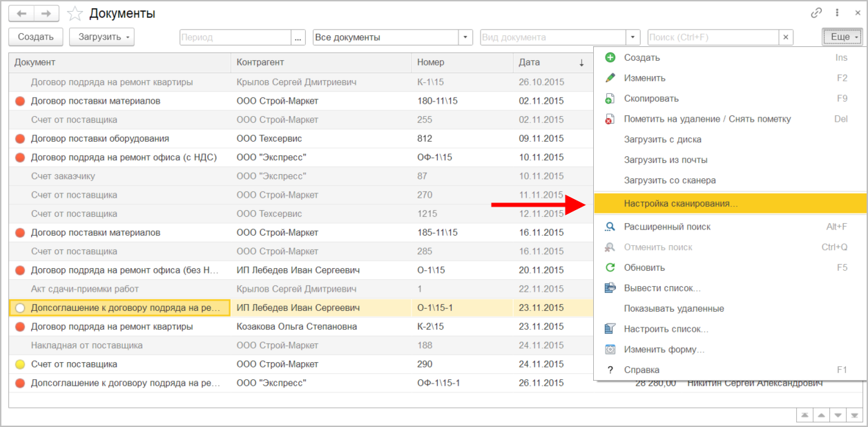The width and height of the screenshot is (868, 427).
Task: Jump to the first list row
Action: click(x=804, y=415)
